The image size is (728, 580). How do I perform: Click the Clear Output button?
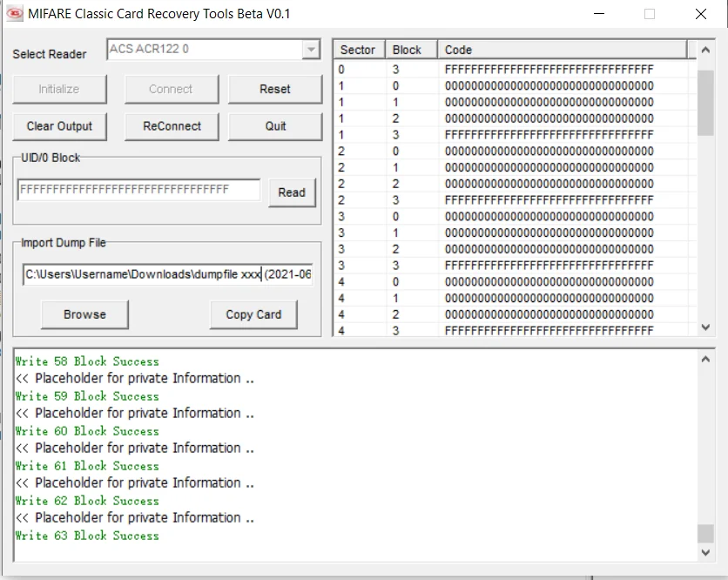click(x=59, y=126)
